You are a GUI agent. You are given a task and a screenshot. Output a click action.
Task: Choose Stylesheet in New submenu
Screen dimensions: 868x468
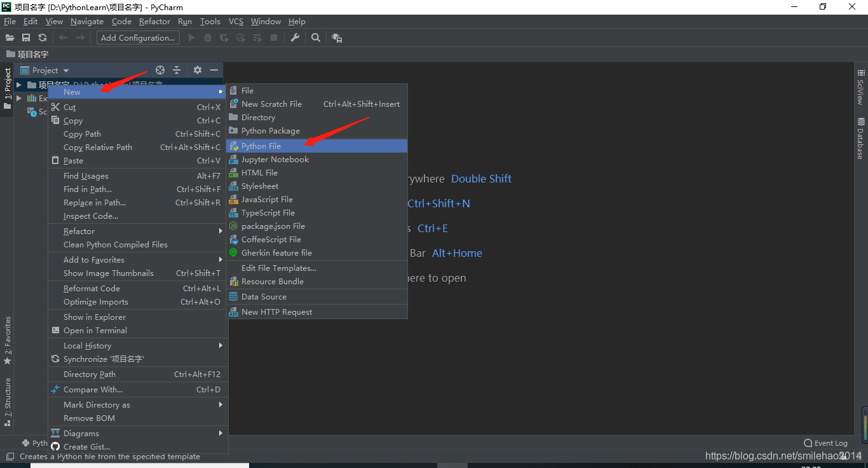(316, 186)
